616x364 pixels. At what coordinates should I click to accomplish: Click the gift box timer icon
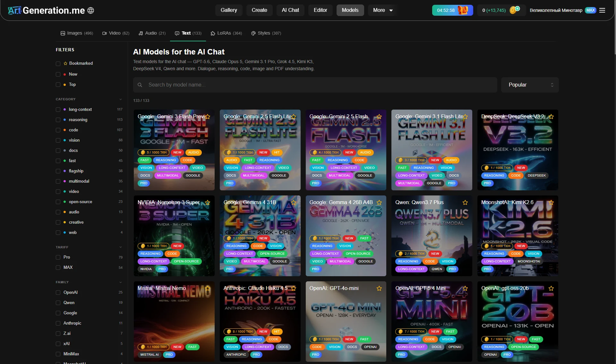[x=463, y=10]
